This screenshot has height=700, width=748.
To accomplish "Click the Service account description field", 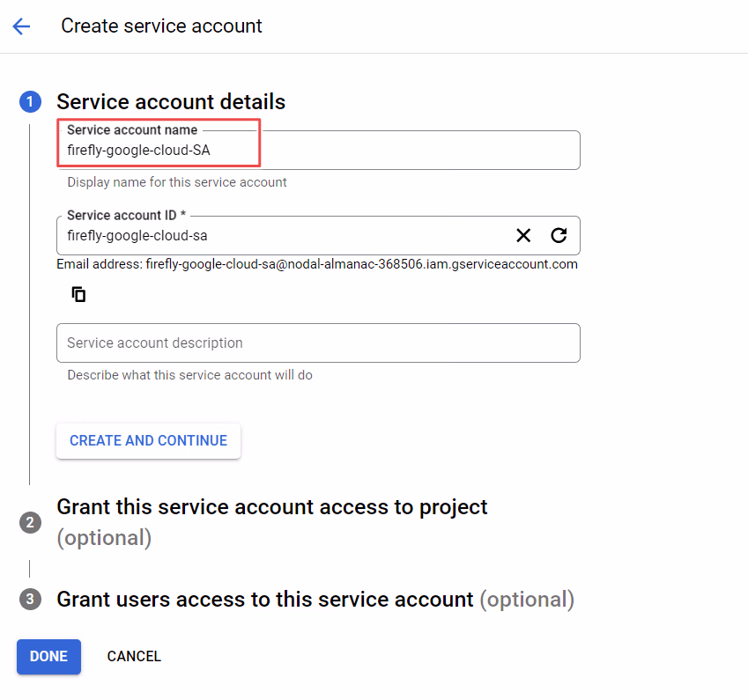I will (318, 343).
